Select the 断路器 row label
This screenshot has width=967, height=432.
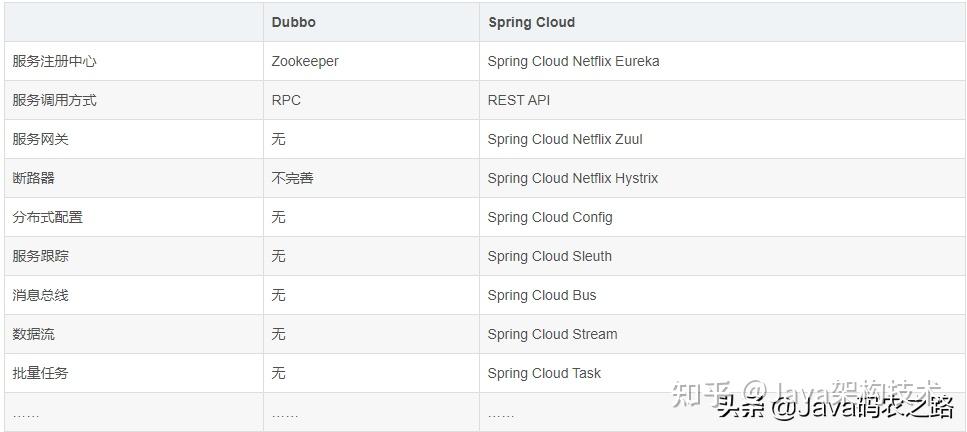pos(34,178)
